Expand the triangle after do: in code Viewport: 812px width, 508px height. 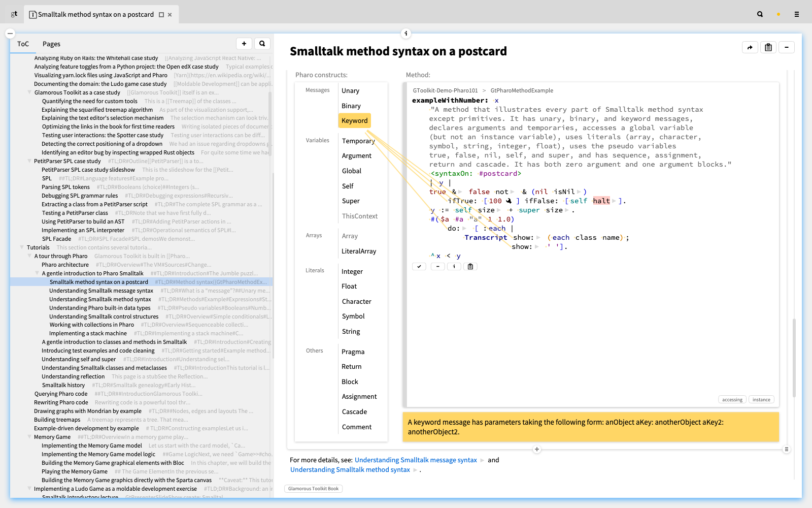(x=464, y=229)
